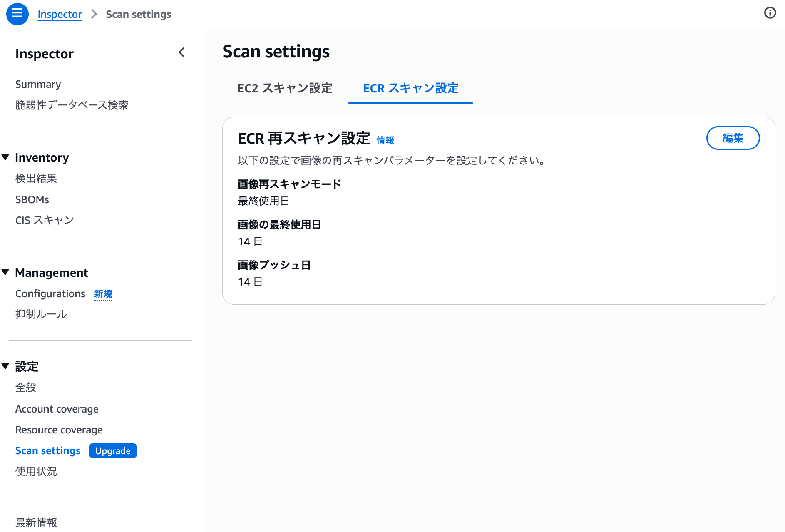Click the 画像の最終使用日 label

point(279,225)
